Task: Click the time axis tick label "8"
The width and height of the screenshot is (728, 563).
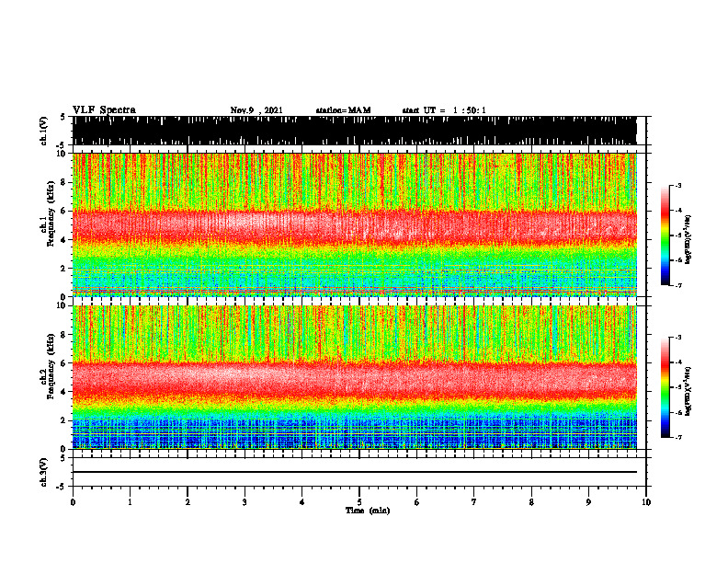Action: point(531,502)
